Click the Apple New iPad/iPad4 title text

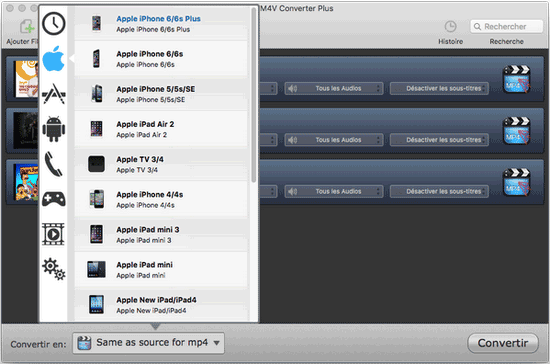click(x=156, y=300)
